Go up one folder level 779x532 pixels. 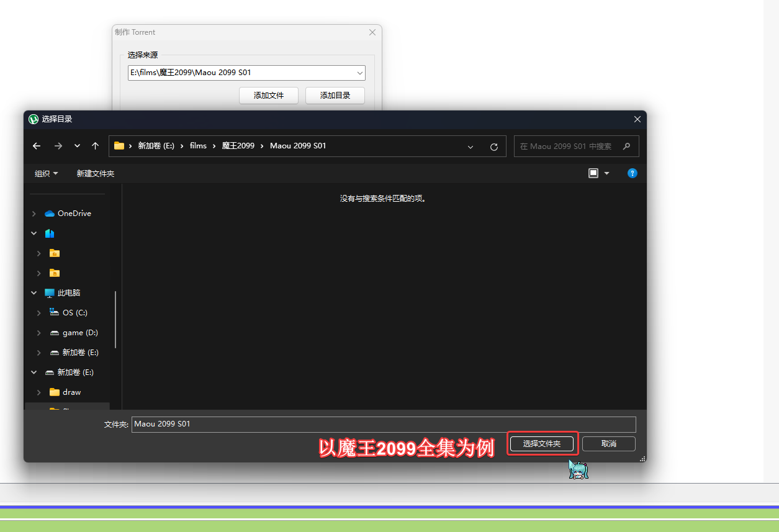tap(95, 146)
